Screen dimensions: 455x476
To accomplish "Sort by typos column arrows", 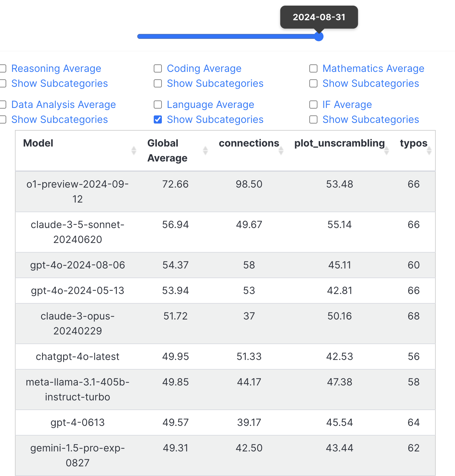I will (429, 151).
